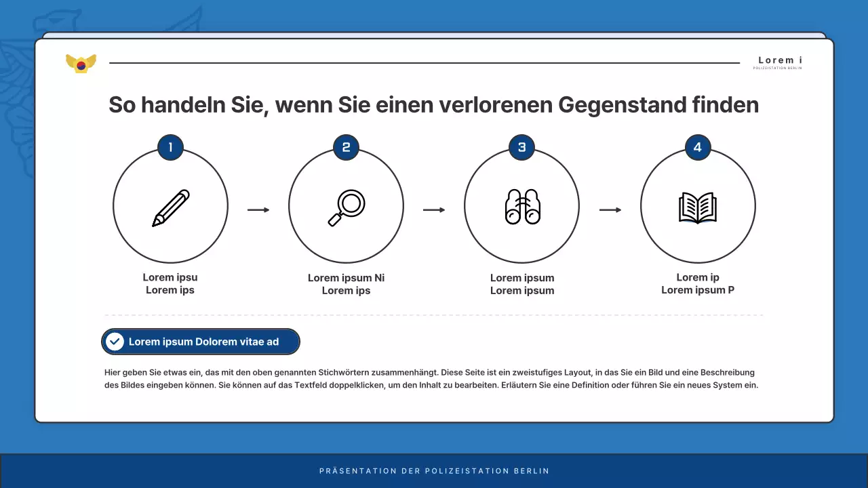
Task: Click the 'Lorem ipsum Dolorem vitae ad' button
Action: pos(201,342)
